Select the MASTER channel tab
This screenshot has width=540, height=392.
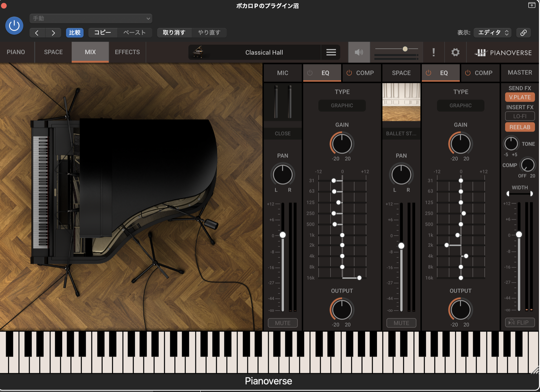(x=520, y=73)
